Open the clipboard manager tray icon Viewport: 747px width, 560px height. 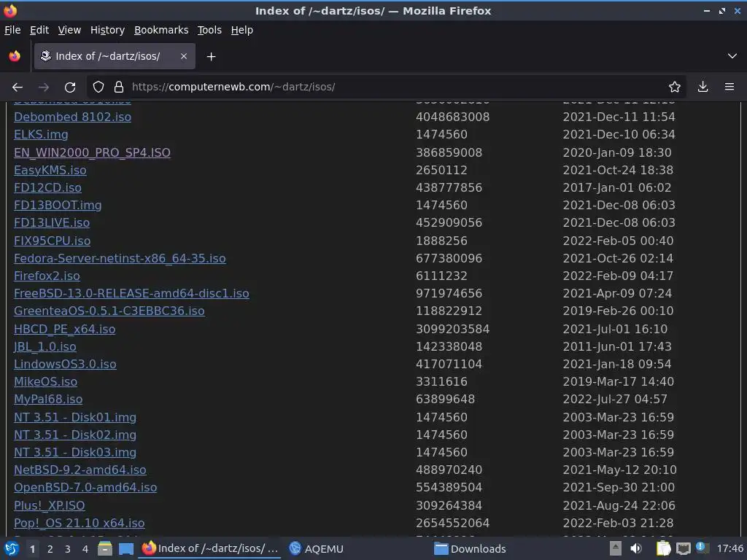click(x=663, y=549)
